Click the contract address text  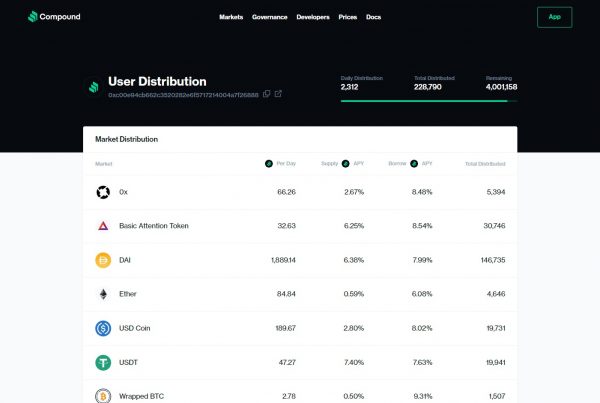tap(183, 95)
